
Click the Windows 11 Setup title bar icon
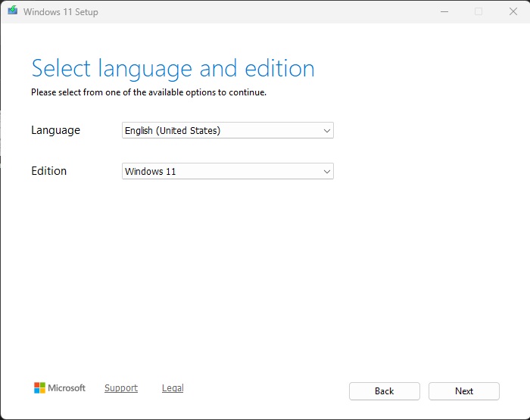pos(13,10)
